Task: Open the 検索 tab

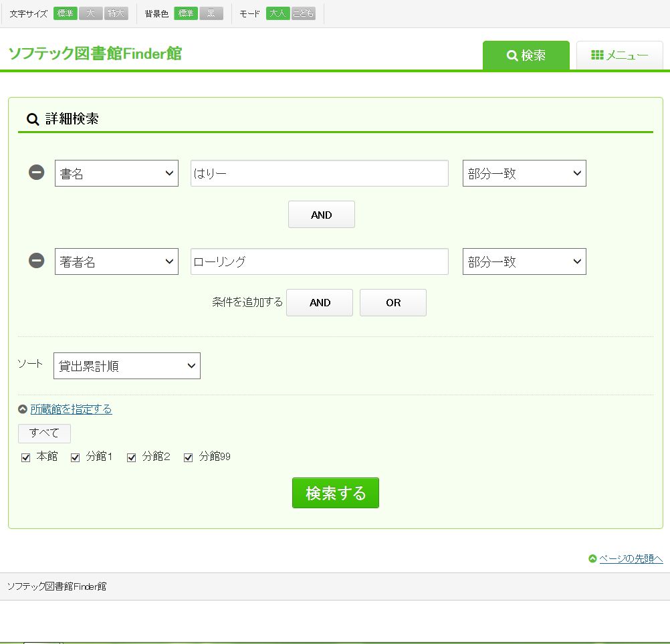Action: [526, 56]
